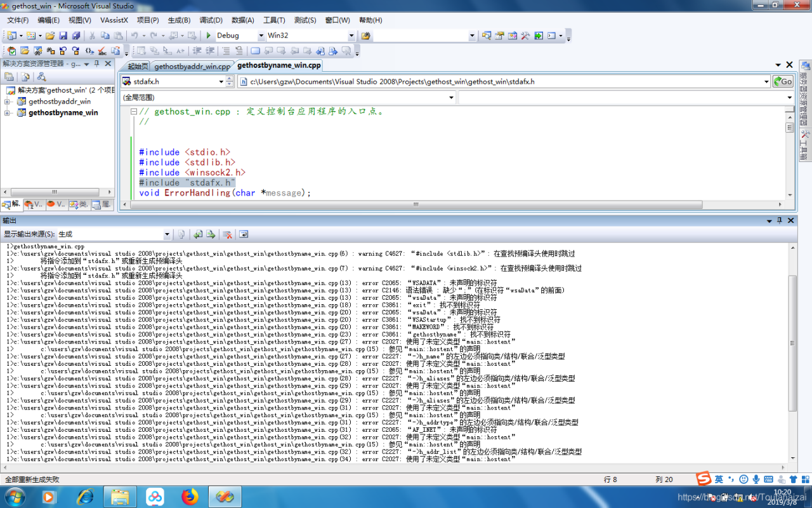Open Windows Explorer folder taskbar icon

(119, 496)
